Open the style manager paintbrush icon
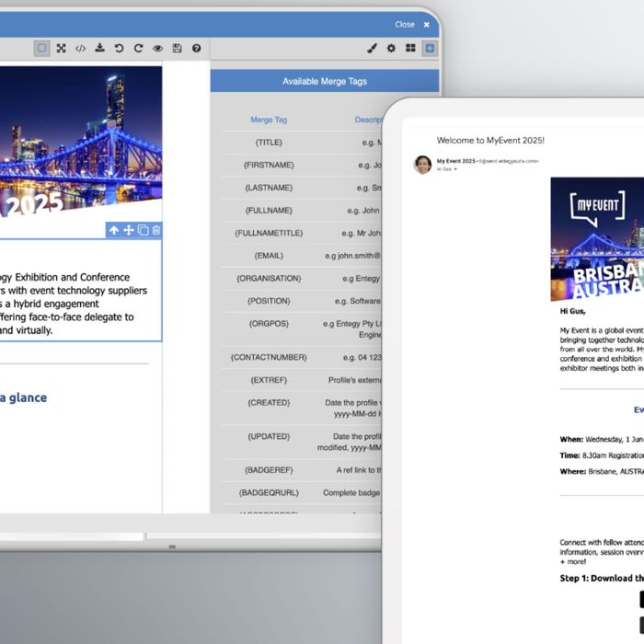 [372, 49]
